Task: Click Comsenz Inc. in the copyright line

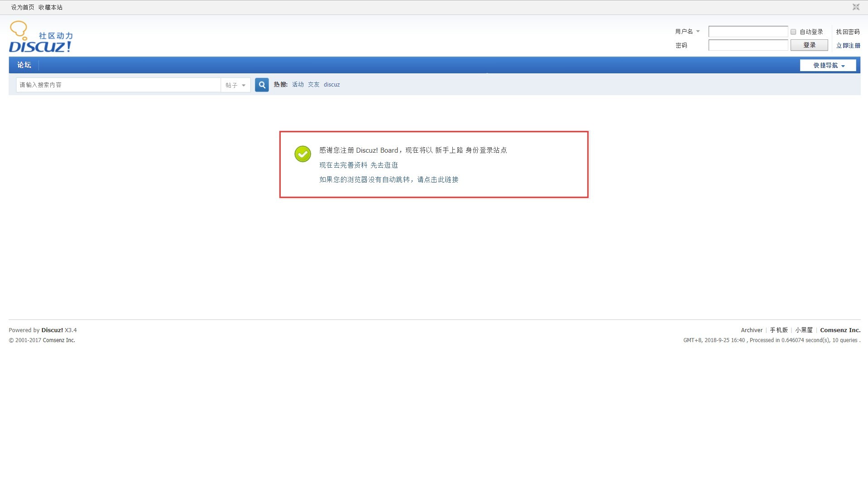Action: point(59,340)
